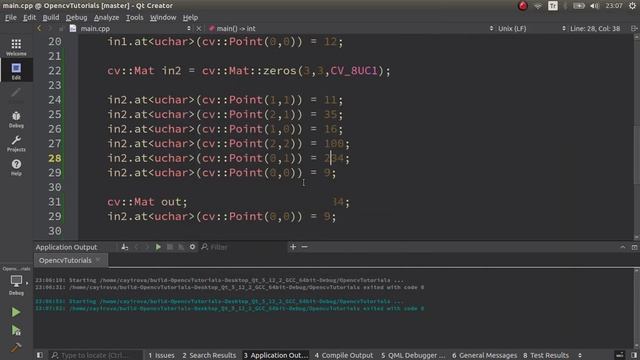Viewport: 640px width, 360px height.
Task: Close the main.cpp document
Action: (x=198, y=29)
